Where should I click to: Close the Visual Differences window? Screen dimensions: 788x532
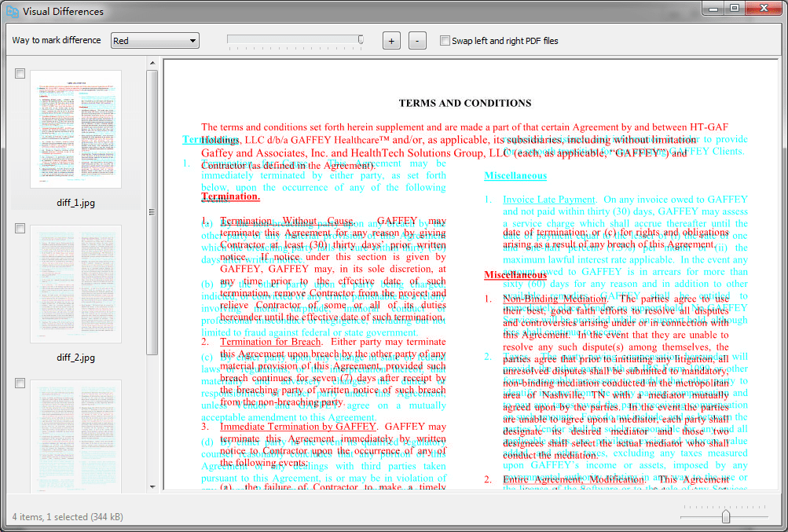[x=764, y=8]
